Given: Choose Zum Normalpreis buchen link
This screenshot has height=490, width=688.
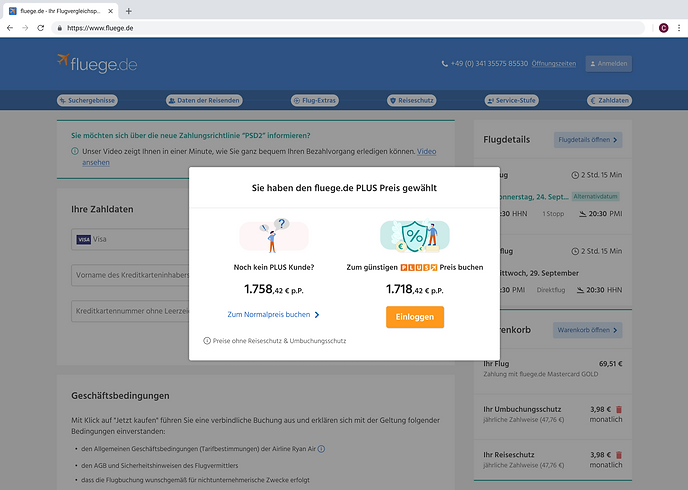Looking at the screenshot, I should point(269,315).
